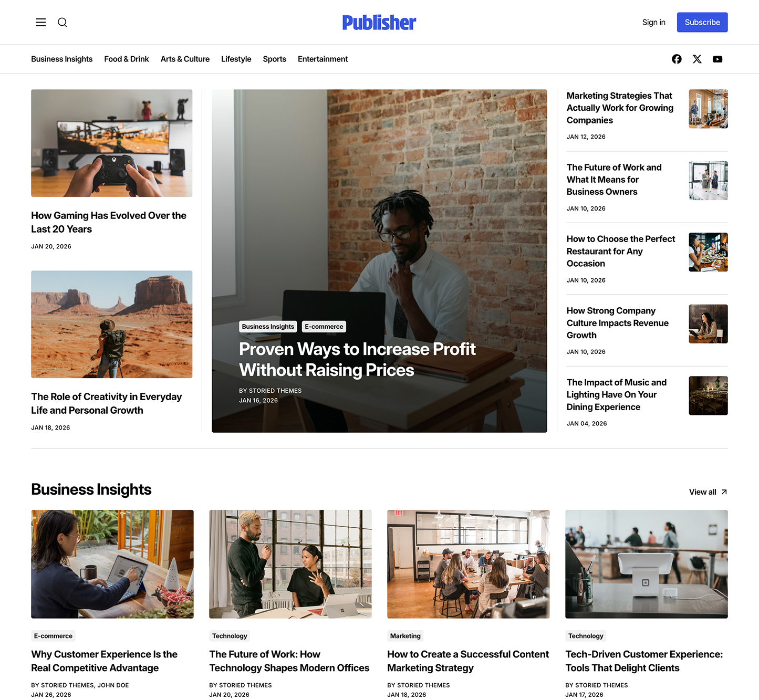The width and height of the screenshot is (759, 700).
Task: Click the View all arrow icon
Action: 724,492
